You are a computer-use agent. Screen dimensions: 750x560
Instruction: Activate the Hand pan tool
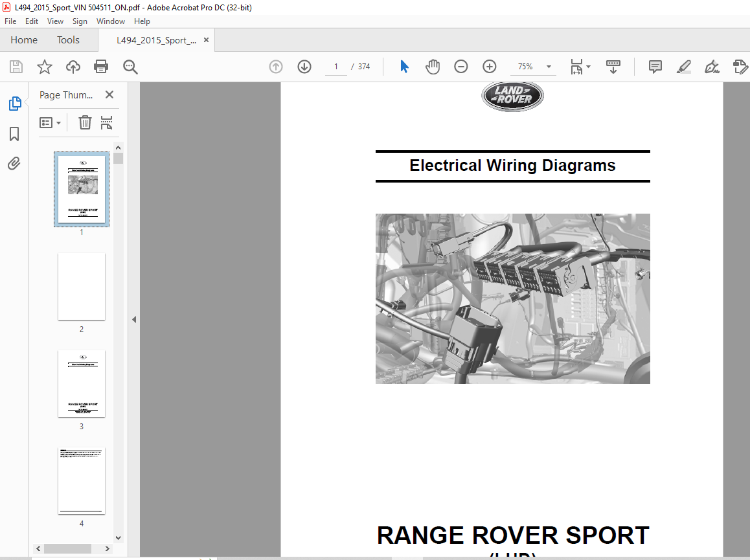click(433, 67)
